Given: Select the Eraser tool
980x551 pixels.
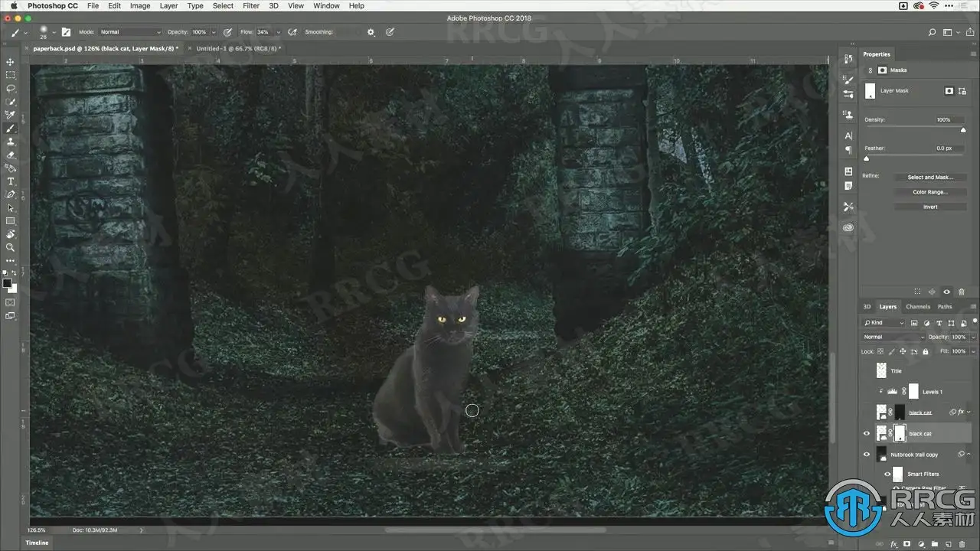Looking at the screenshot, I should [11, 155].
